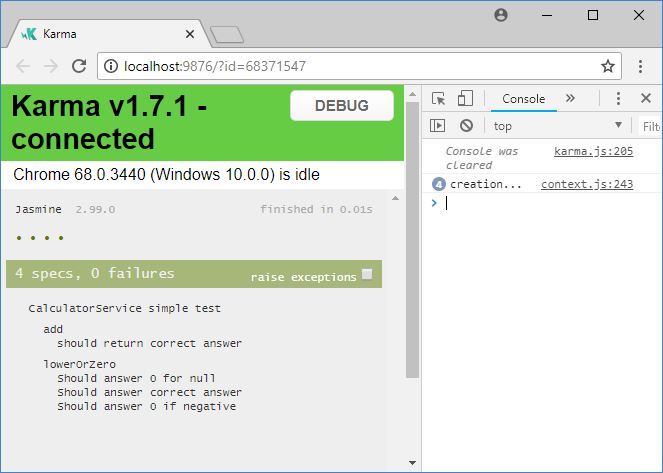This screenshot has height=473, width=663.
Task: Clear the console
Action: point(466,126)
